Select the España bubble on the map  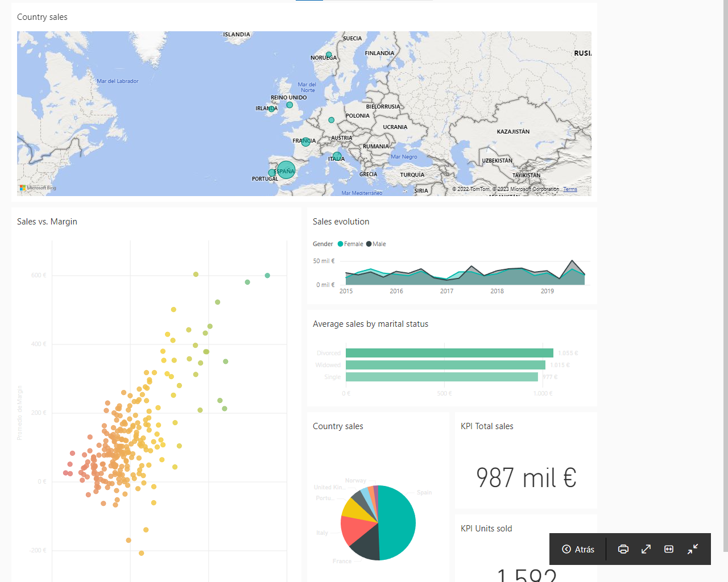[x=286, y=170]
